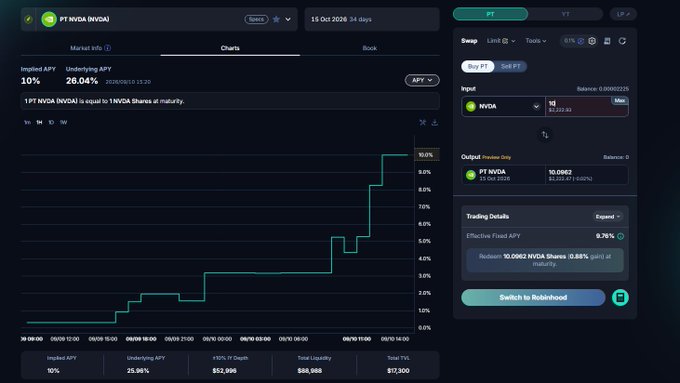Open the Tools dropdown menu
Screen dimensions: 680x383
(536, 41)
